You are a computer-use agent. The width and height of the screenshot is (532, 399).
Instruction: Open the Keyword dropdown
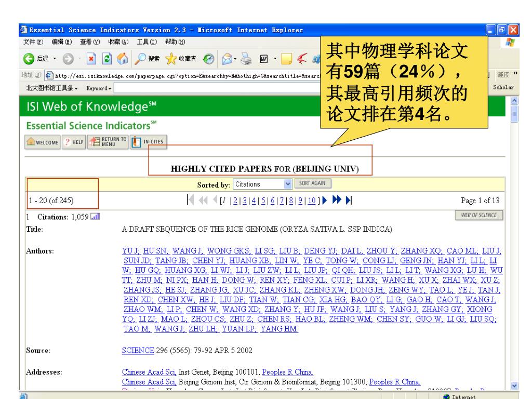(99, 88)
